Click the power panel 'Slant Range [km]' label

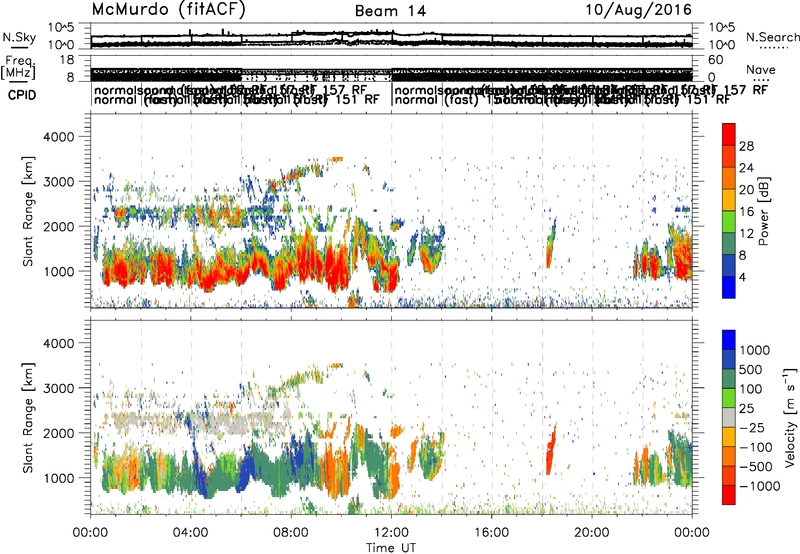[28, 211]
